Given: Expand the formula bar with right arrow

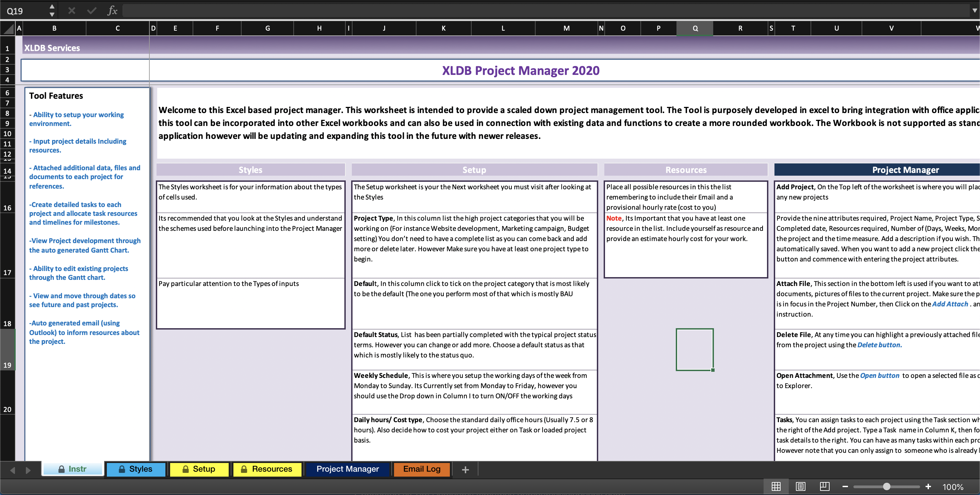Looking at the screenshot, I should tap(975, 11).
